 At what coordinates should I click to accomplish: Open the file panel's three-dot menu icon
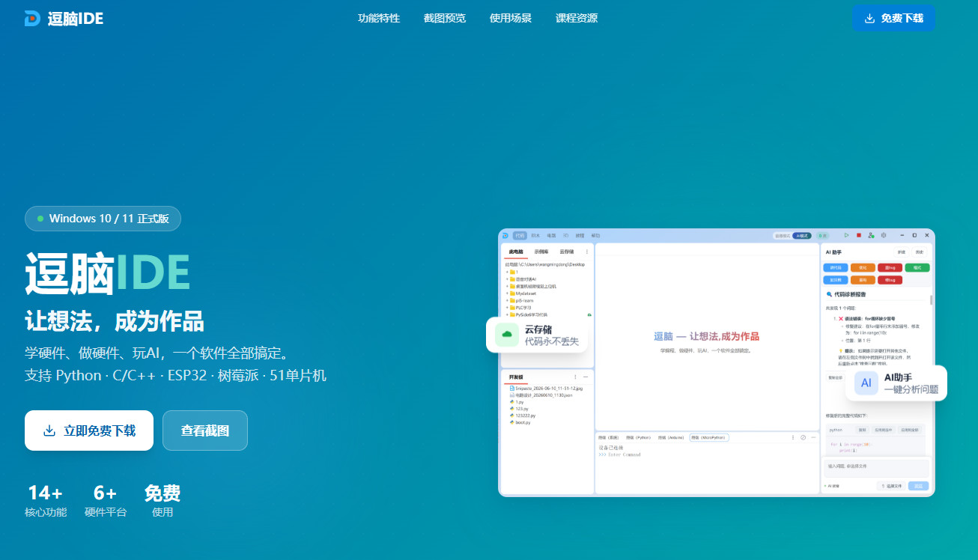[586, 252]
